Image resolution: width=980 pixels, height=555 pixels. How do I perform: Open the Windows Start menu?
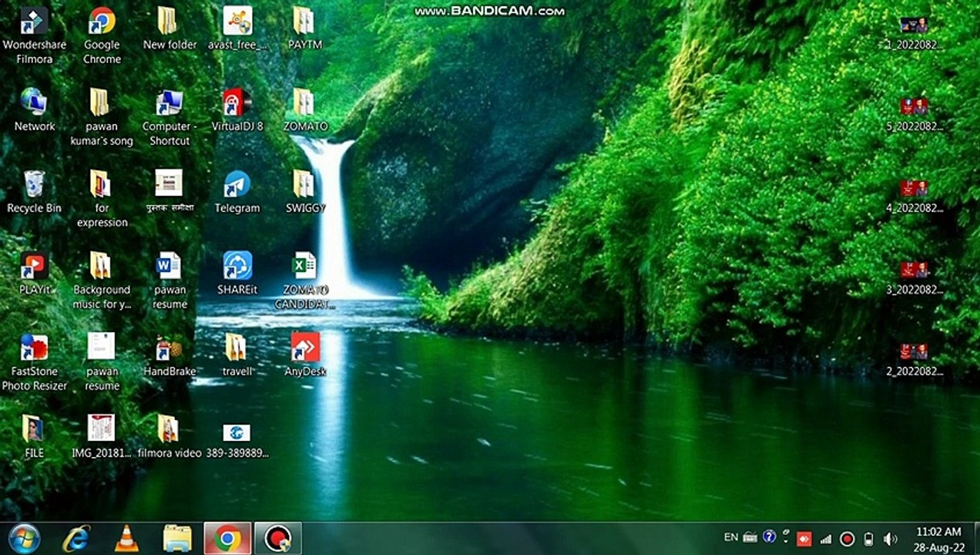click(x=24, y=538)
